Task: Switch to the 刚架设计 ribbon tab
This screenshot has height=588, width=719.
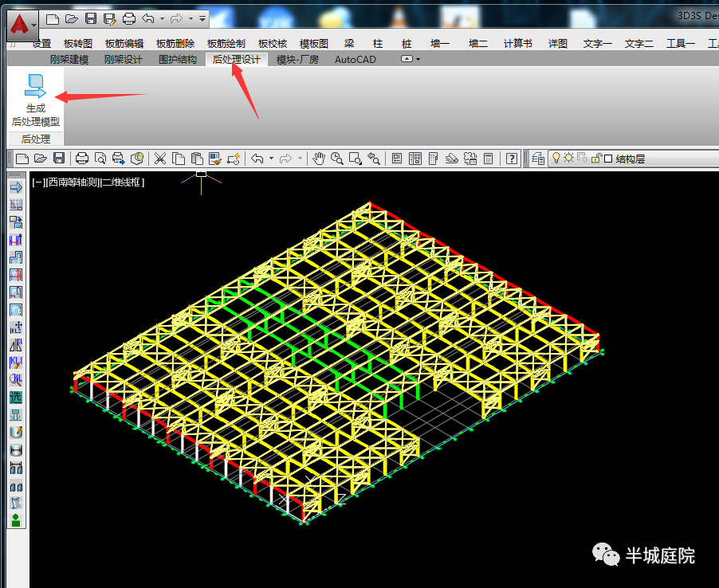Action: [x=123, y=60]
